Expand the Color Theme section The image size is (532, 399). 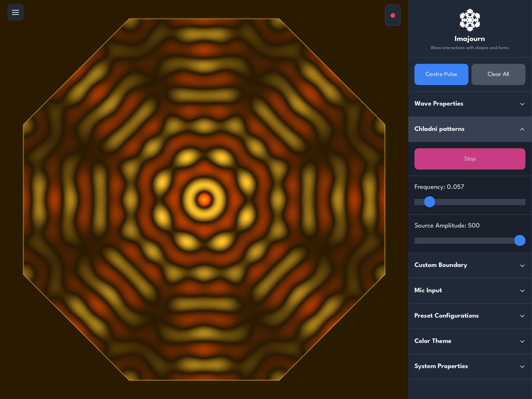(x=433, y=341)
